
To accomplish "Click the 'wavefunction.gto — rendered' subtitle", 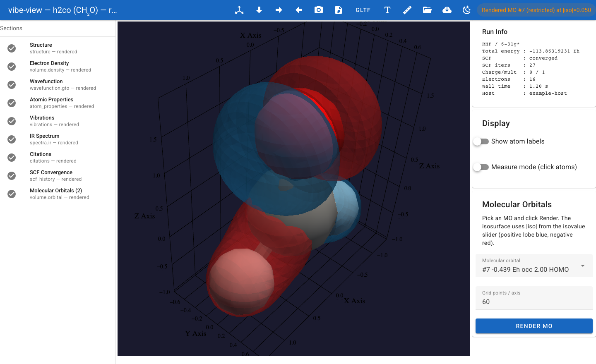I will pos(63,88).
